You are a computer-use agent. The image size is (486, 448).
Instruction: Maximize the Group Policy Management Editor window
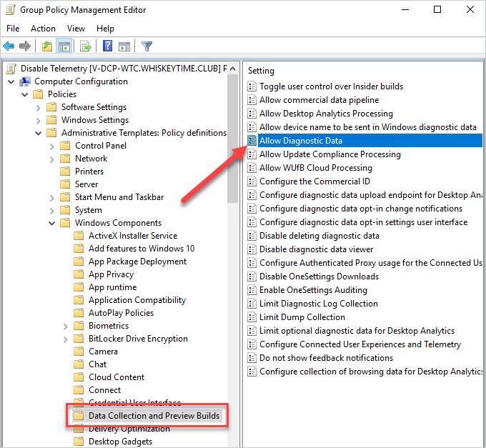[437, 9]
